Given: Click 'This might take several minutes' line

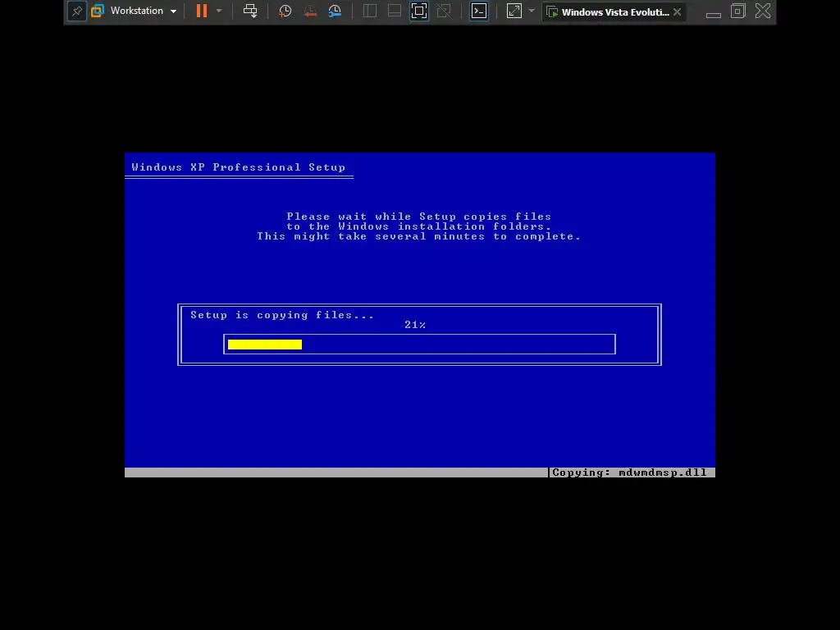Looking at the screenshot, I should click(x=419, y=236).
